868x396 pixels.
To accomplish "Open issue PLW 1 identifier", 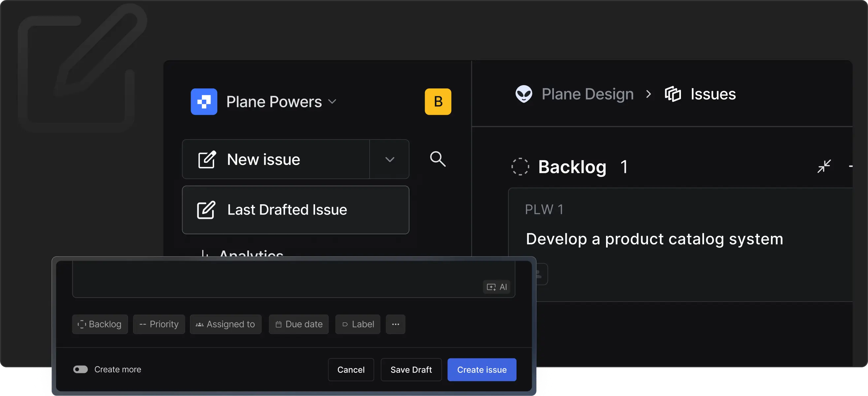I will (x=544, y=210).
